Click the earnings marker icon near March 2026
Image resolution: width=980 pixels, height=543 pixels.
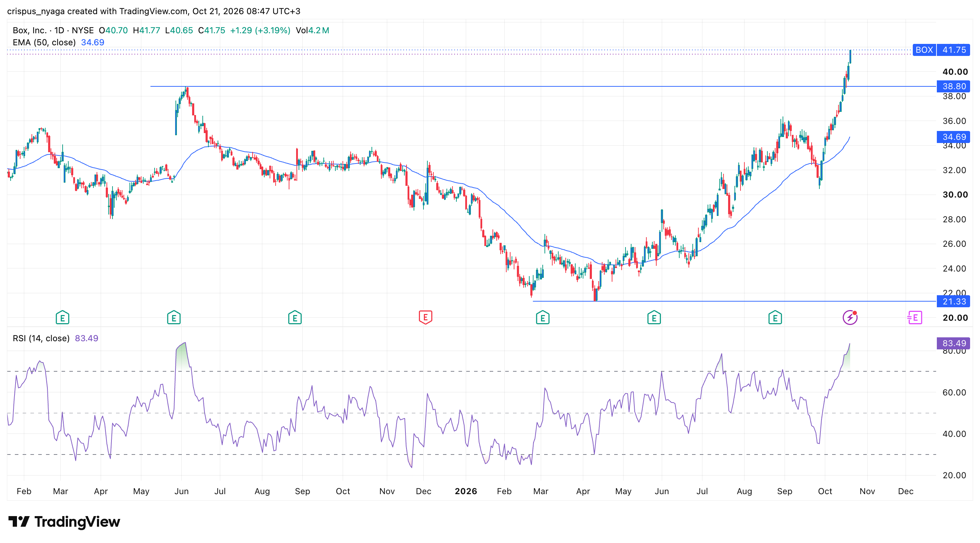tap(542, 318)
